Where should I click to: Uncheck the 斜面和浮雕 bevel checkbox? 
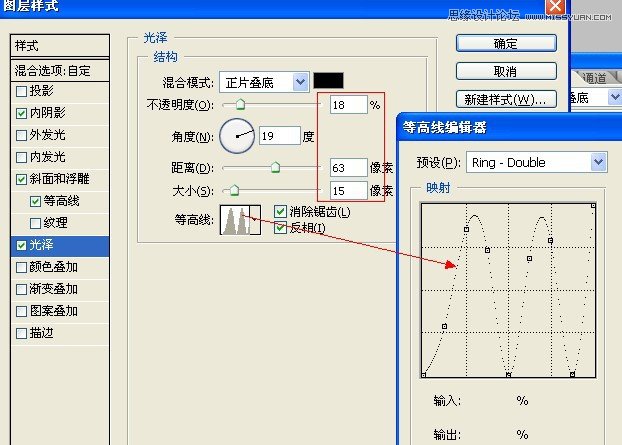[21, 180]
